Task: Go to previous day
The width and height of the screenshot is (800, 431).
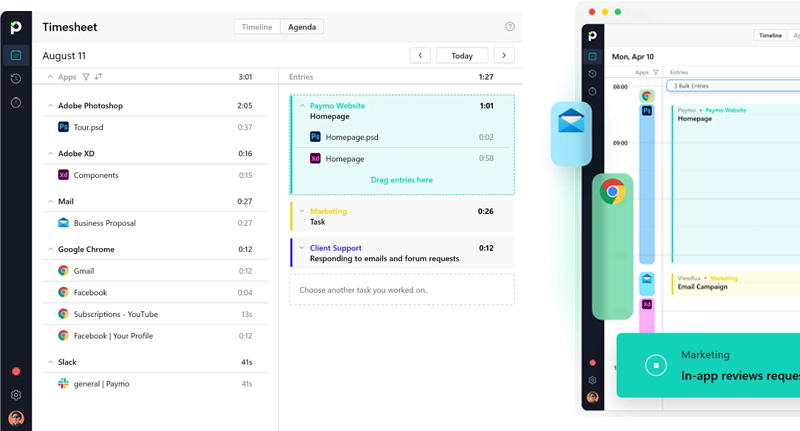Action: point(420,56)
